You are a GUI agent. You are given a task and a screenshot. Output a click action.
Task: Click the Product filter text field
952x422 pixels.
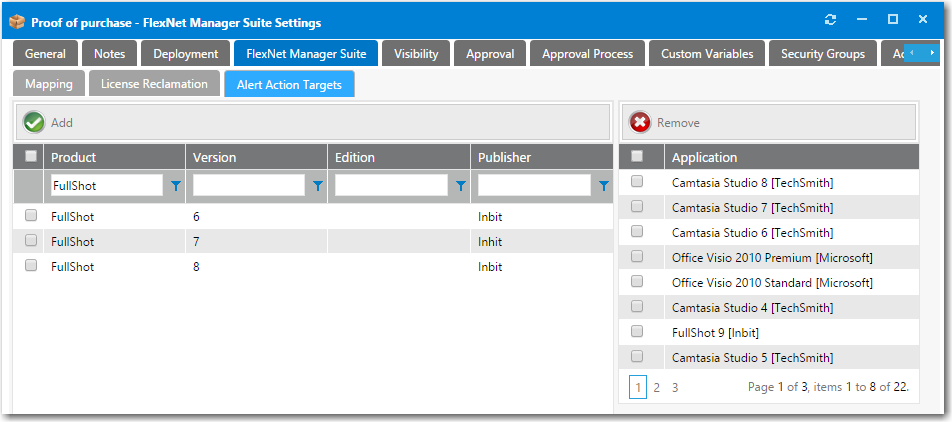point(106,185)
